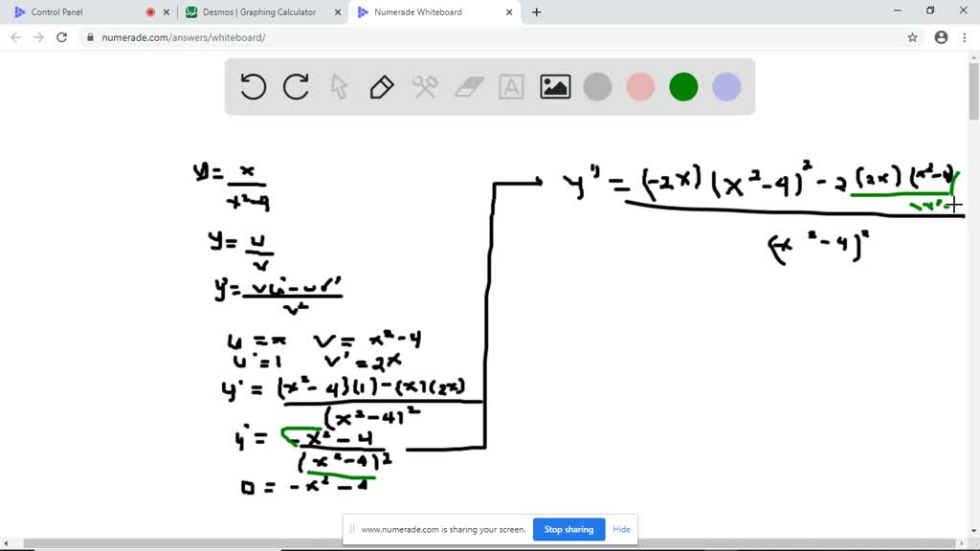980x551 pixels.
Task: Toggle the recording indicator on Control Panel tab
Action: coord(151,12)
